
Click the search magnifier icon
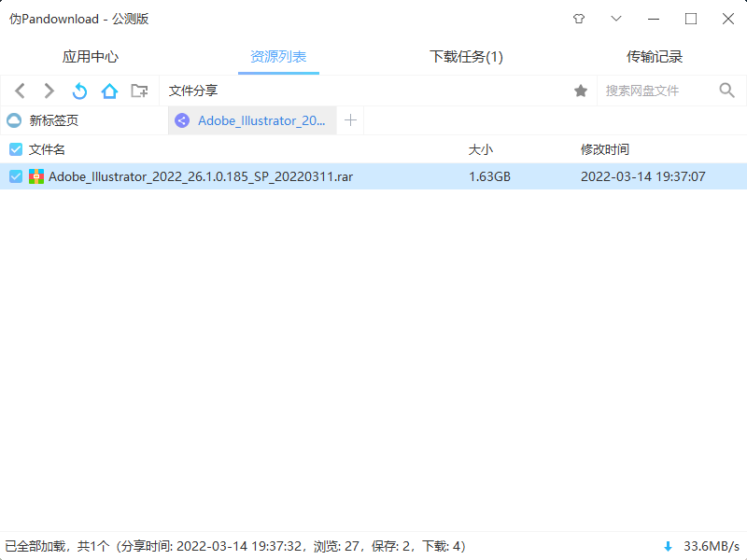727,90
